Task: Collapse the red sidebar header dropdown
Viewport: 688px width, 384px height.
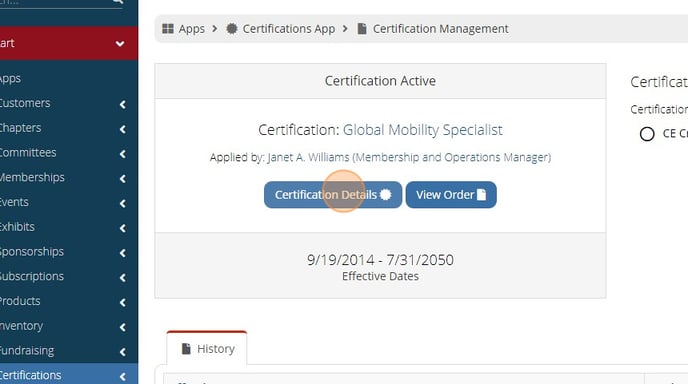Action: pos(120,43)
